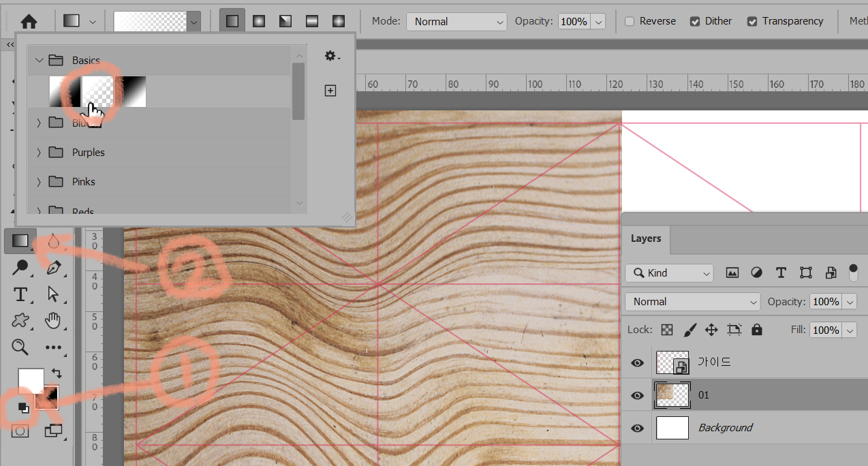Select the Zoom tool
The image size is (868, 466).
coord(20,347)
